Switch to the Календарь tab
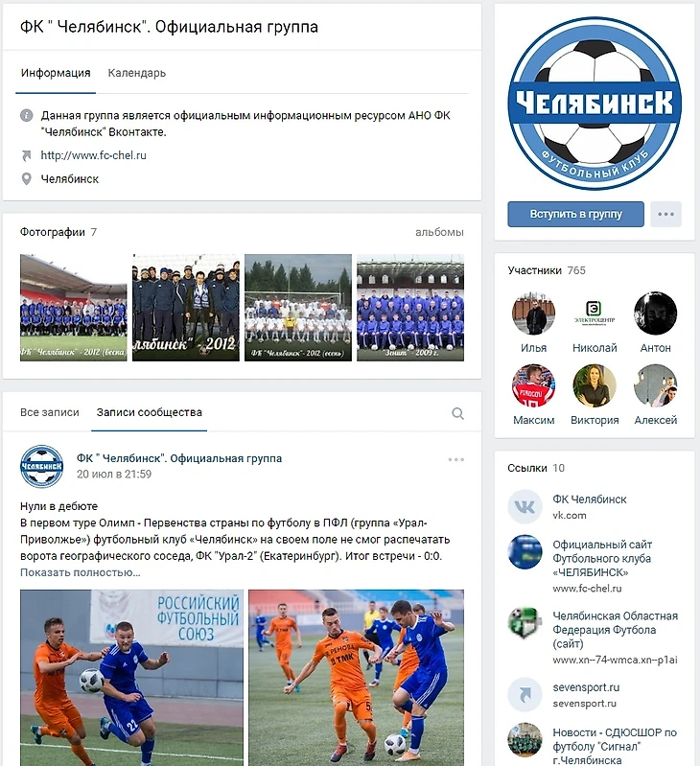Screen dimensions: 700x766 (x=137, y=73)
